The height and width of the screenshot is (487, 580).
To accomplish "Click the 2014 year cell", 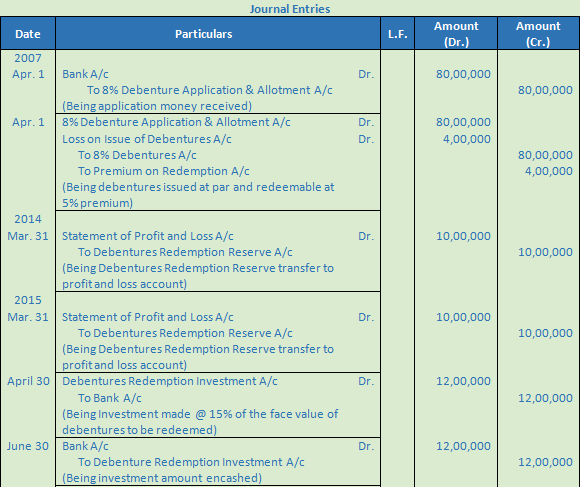I will (28, 219).
